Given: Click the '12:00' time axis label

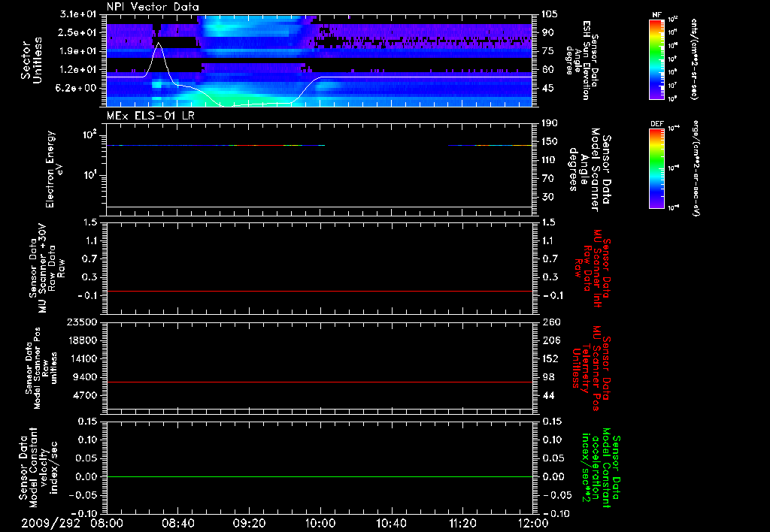Looking at the screenshot, I should pyautogui.click(x=533, y=523).
